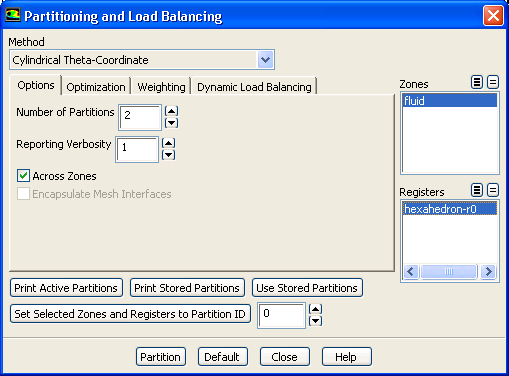
Task: Click the Default button
Action: tap(223, 357)
